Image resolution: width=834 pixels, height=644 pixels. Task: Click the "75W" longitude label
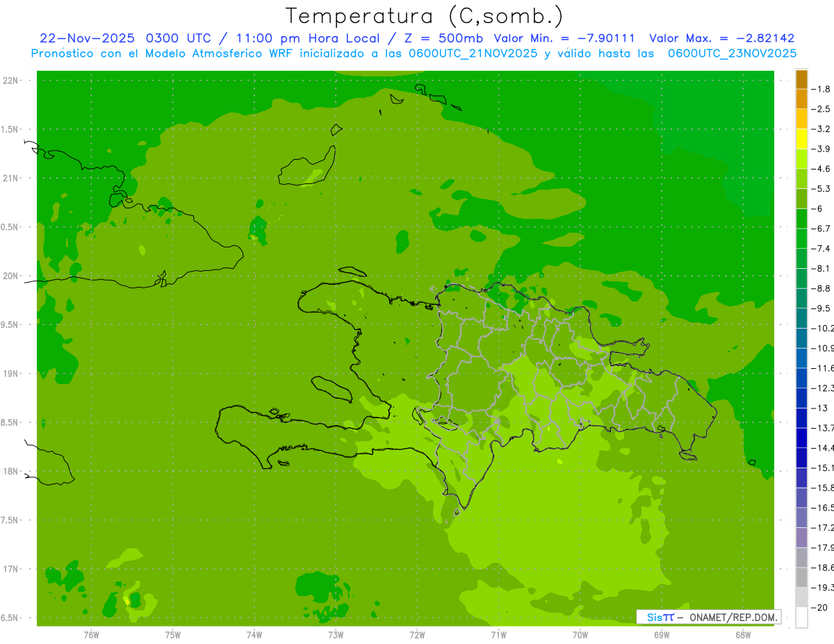(x=172, y=636)
